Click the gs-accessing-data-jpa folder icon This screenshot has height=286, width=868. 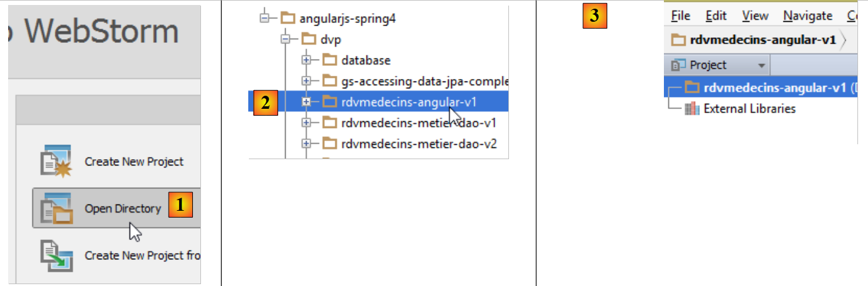[329, 81]
